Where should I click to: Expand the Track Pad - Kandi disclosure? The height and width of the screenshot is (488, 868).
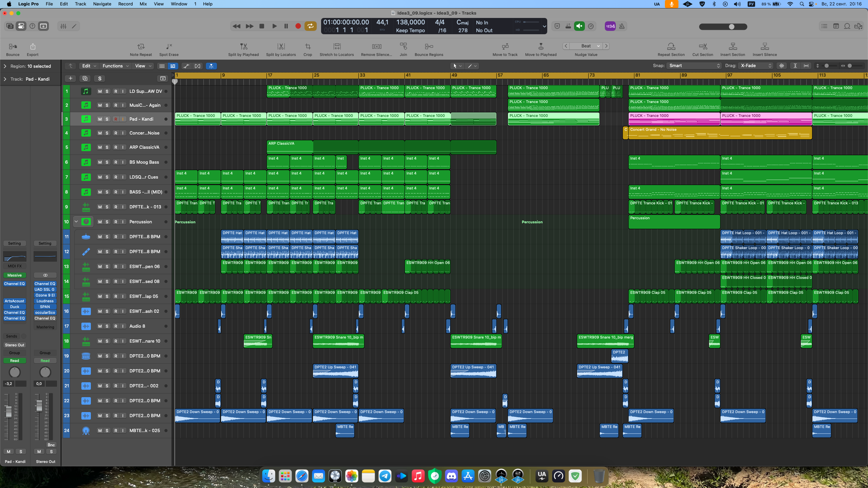click(5, 79)
